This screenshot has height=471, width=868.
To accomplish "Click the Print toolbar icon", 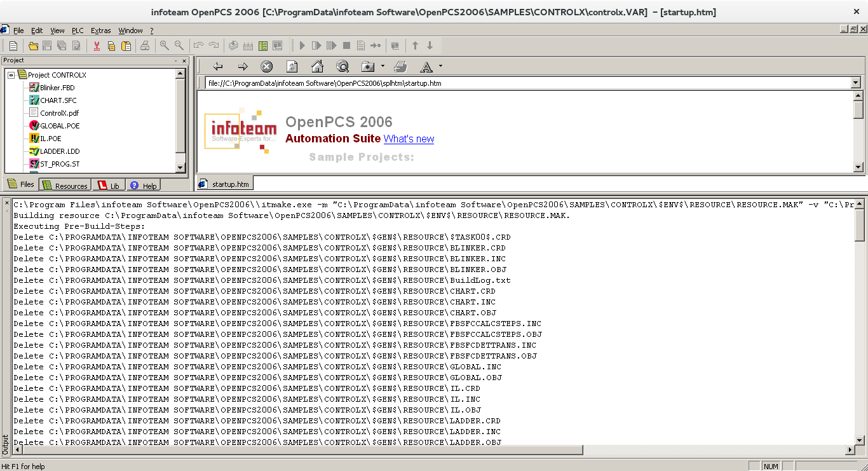I will pyautogui.click(x=145, y=46).
